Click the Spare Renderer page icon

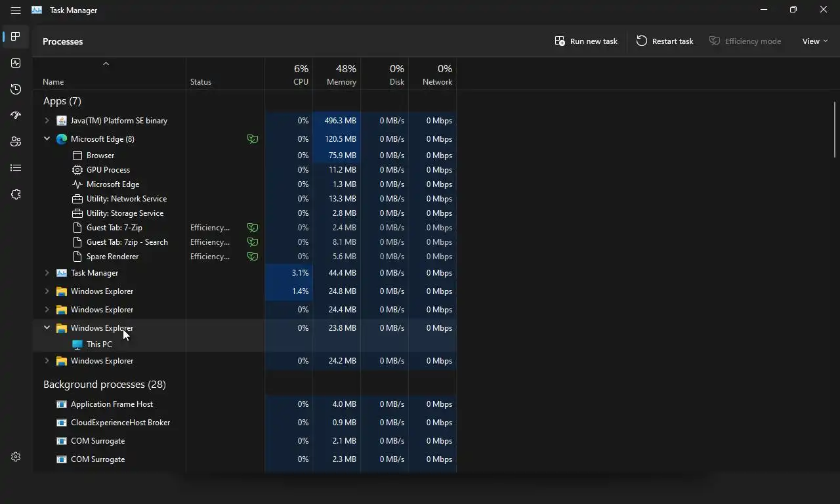(x=77, y=257)
